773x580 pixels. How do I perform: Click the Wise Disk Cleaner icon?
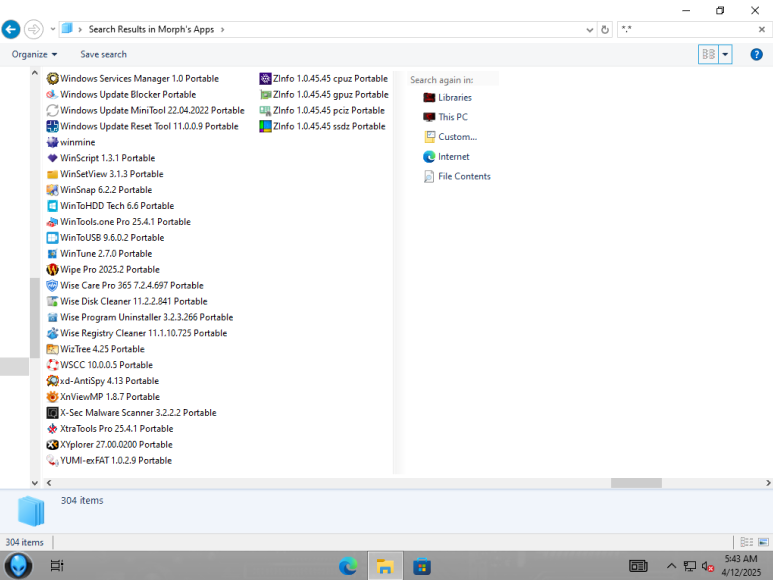coord(52,302)
